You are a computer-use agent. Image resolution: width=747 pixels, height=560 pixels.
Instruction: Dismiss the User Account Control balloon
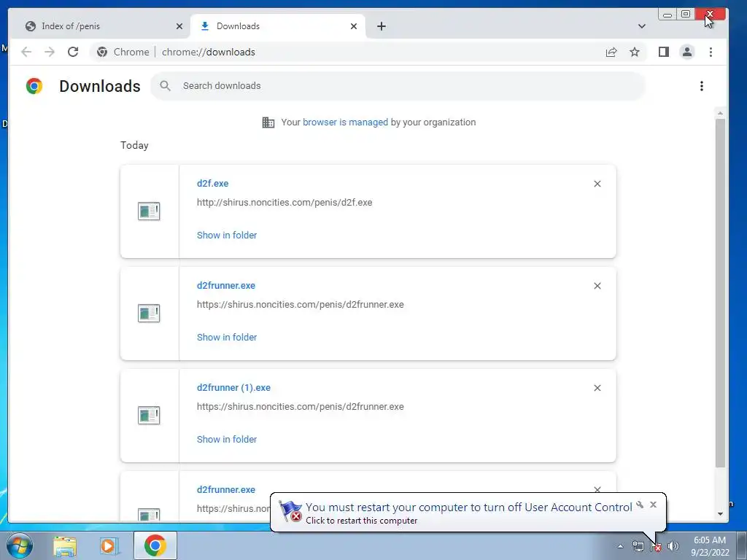click(653, 505)
